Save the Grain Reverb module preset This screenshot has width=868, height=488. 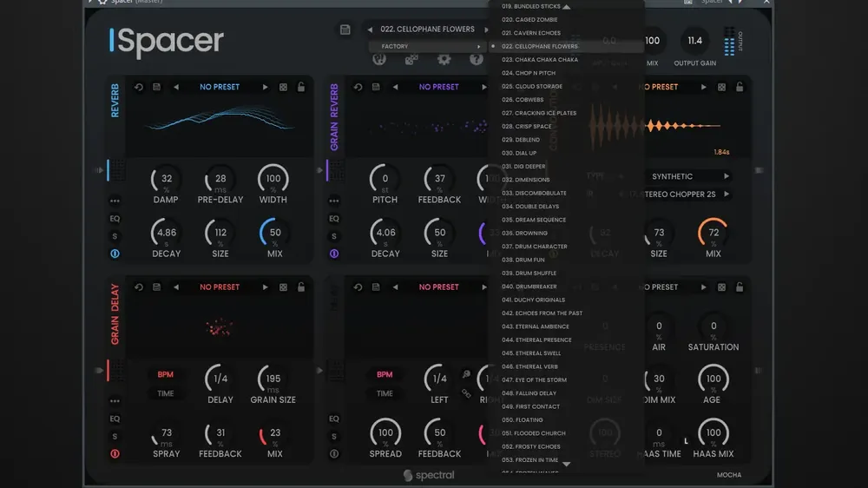[x=376, y=87]
